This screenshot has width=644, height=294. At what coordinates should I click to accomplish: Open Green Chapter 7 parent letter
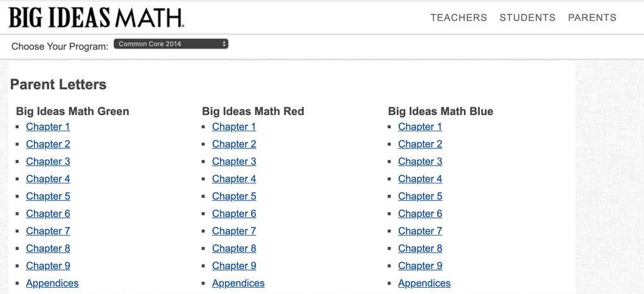tap(48, 231)
